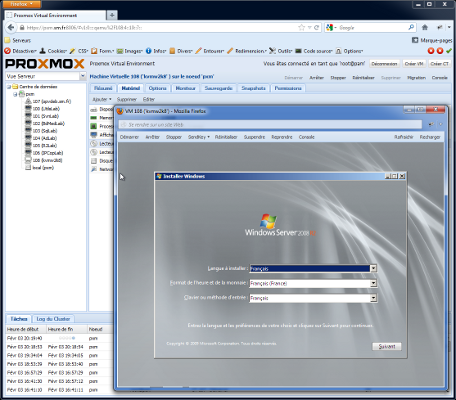Click Suspendre in the console window

tap(254, 137)
